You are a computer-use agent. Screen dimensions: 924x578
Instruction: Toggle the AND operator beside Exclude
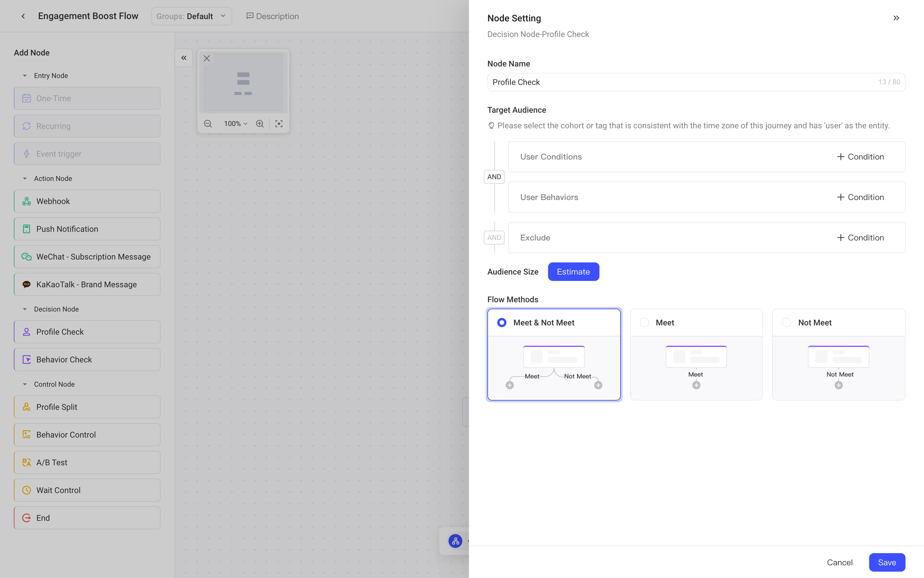494,237
